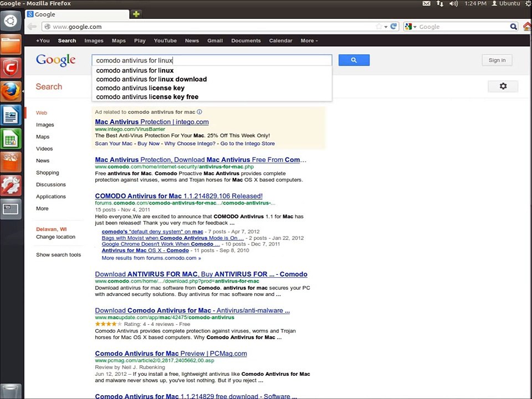Viewport: 532px width, 399px height.
Task: Open Documents in the Google top bar
Action: point(246,40)
